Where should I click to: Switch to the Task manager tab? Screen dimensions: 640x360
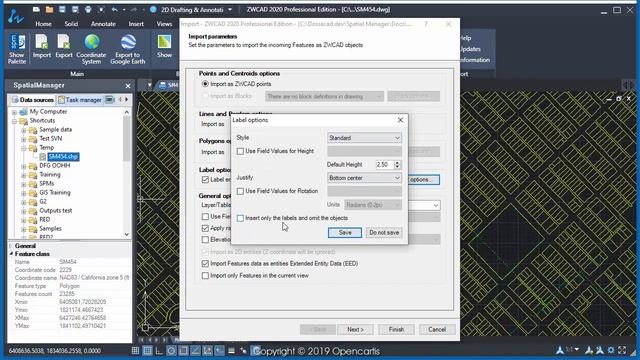click(80, 100)
